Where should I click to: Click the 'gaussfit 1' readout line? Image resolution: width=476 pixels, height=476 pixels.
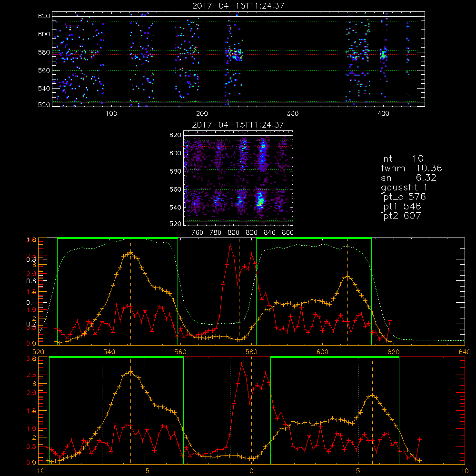click(404, 187)
